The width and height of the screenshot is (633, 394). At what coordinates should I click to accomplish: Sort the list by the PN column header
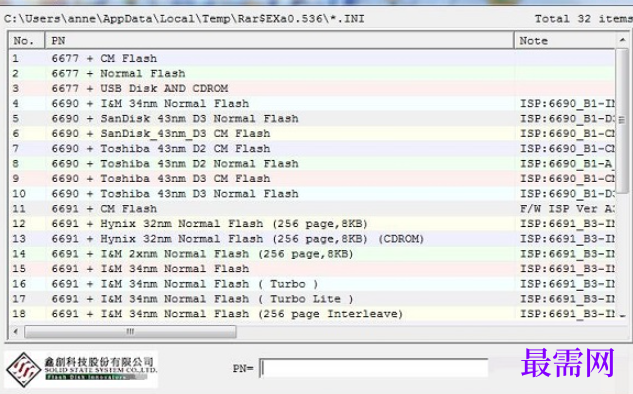click(279, 41)
